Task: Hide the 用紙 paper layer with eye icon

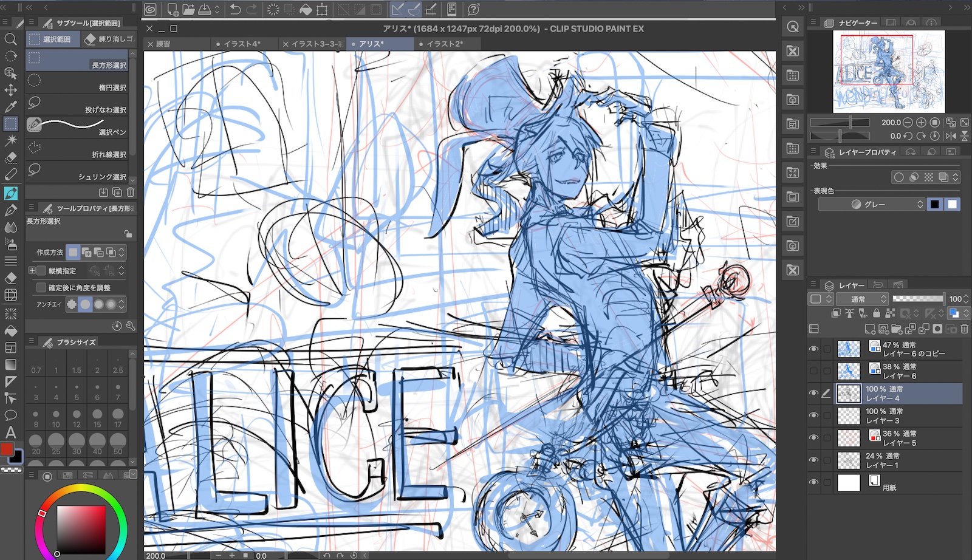Action: (813, 482)
